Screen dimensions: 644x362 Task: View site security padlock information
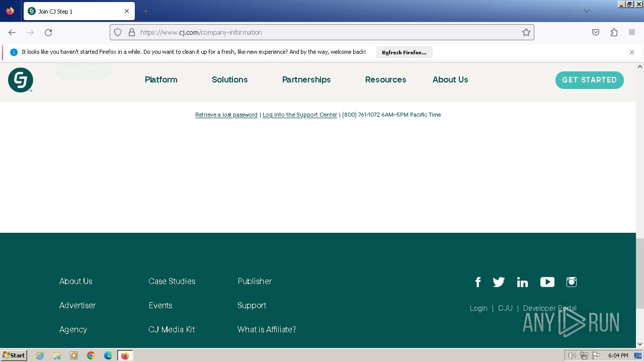(132, 32)
